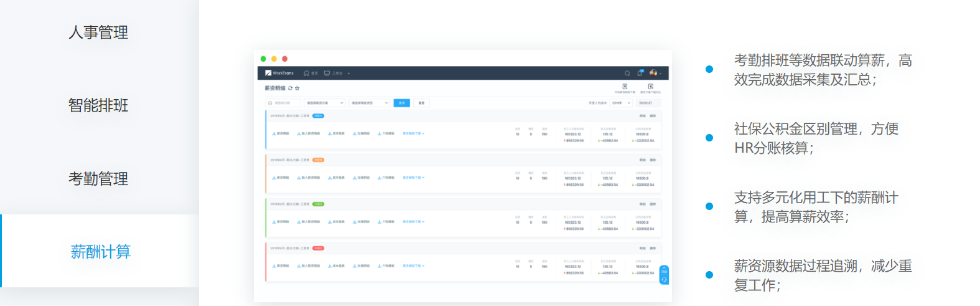Download 成本报表 in the orange-badge card
The width and height of the screenshot is (980, 306).
coord(337,178)
